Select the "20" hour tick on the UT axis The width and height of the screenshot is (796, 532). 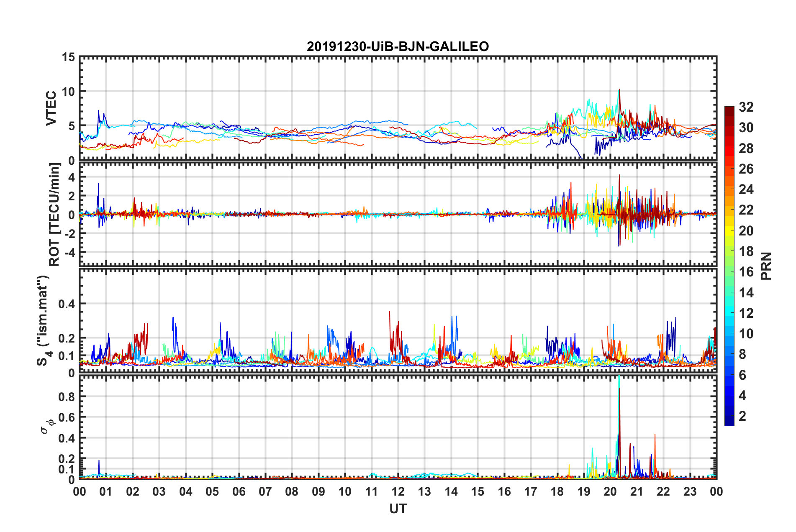tap(610, 491)
